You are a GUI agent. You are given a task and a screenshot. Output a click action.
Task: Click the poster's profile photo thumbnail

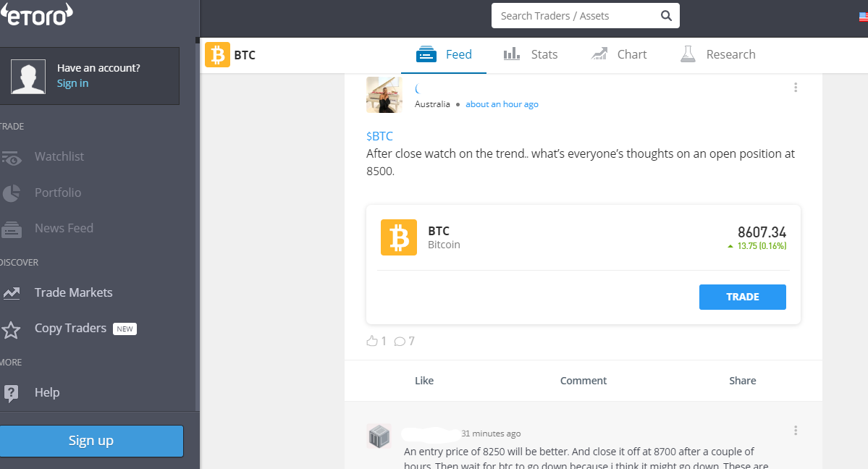pos(384,95)
